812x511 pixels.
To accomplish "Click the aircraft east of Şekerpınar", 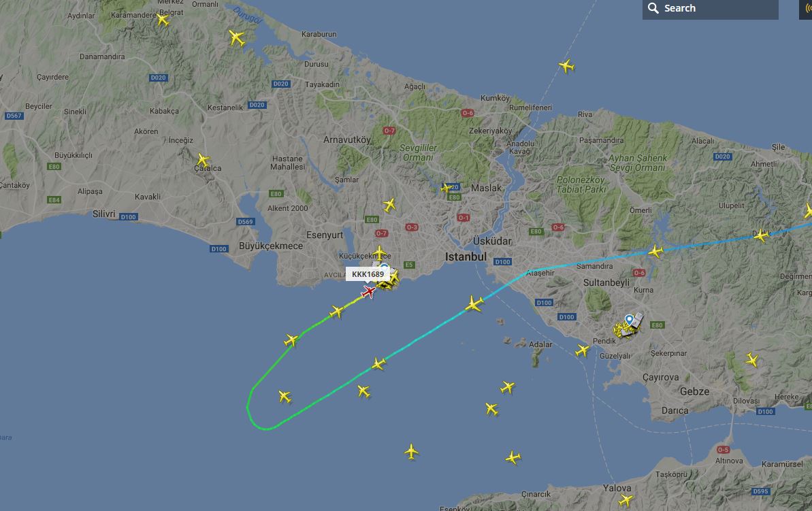I will tap(751, 359).
